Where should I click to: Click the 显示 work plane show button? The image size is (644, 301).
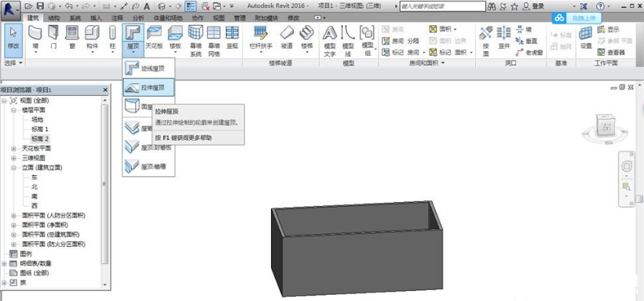609,30
